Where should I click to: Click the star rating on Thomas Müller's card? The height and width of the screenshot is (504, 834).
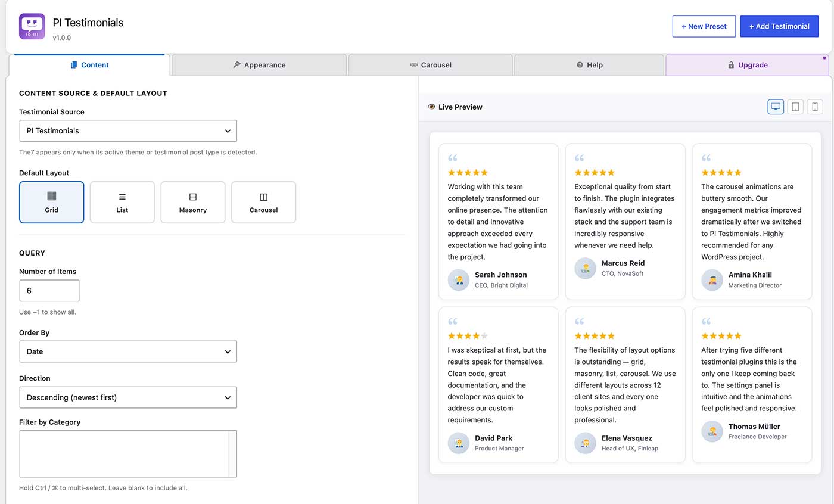click(x=721, y=336)
